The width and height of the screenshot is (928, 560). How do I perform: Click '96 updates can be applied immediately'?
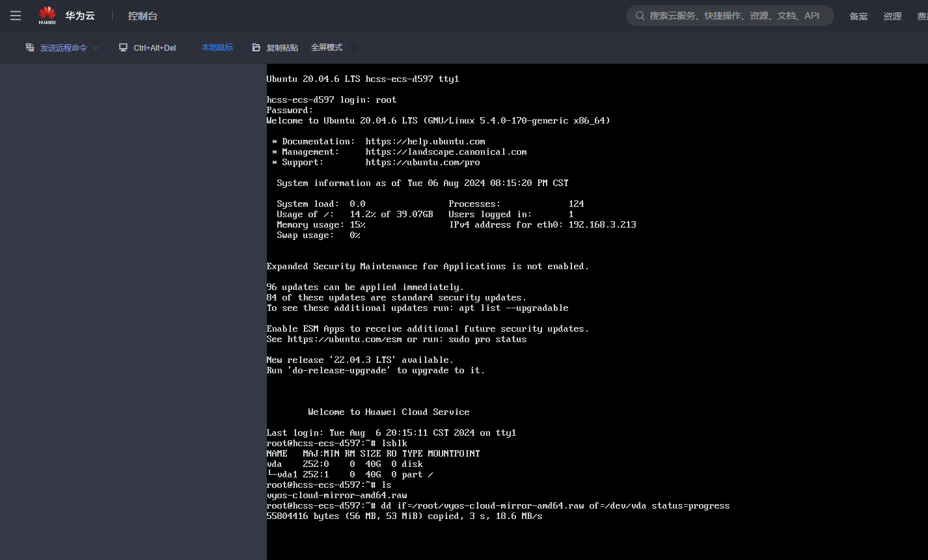[x=365, y=287]
